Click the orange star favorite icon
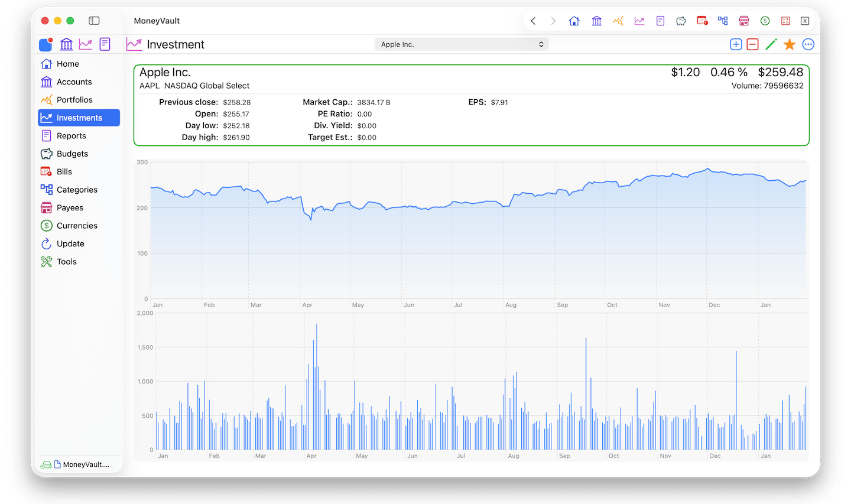This screenshot has height=504, width=851. (x=790, y=44)
